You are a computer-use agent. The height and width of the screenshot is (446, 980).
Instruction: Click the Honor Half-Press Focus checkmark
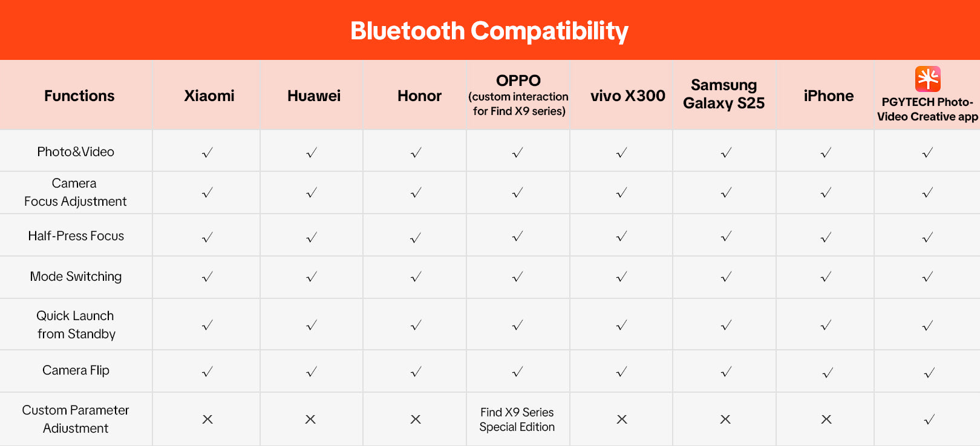[416, 237]
